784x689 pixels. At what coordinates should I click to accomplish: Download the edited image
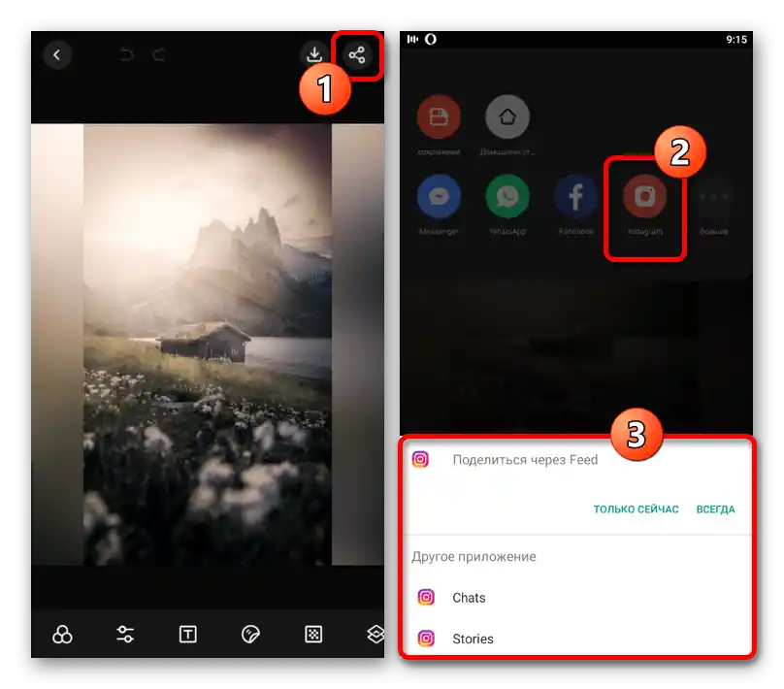pos(314,54)
